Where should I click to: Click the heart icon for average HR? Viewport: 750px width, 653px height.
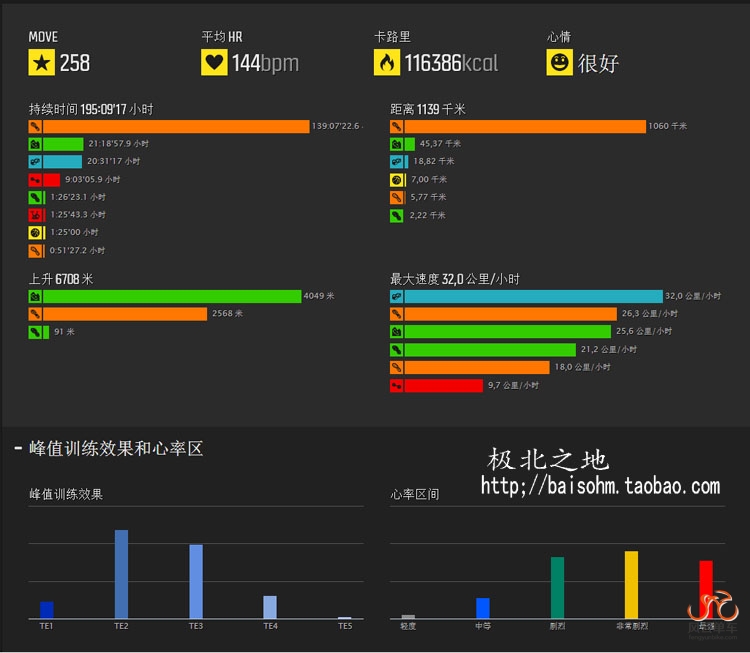pos(214,63)
